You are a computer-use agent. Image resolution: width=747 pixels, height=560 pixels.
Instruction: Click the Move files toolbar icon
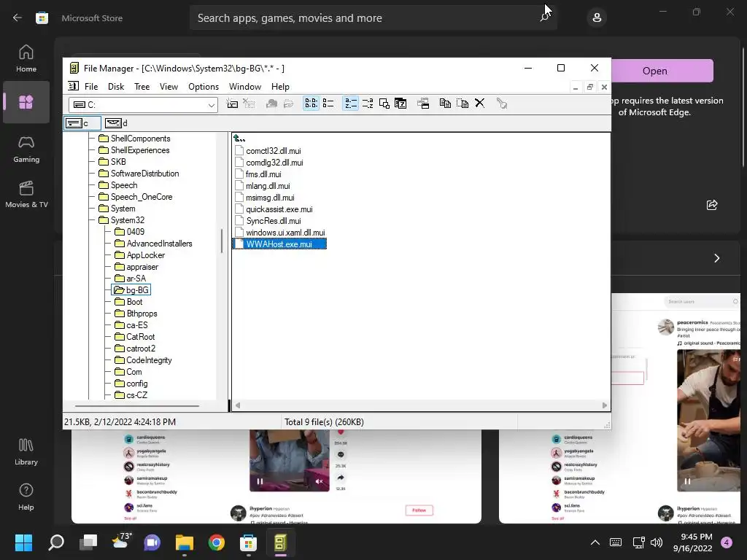[462, 104]
